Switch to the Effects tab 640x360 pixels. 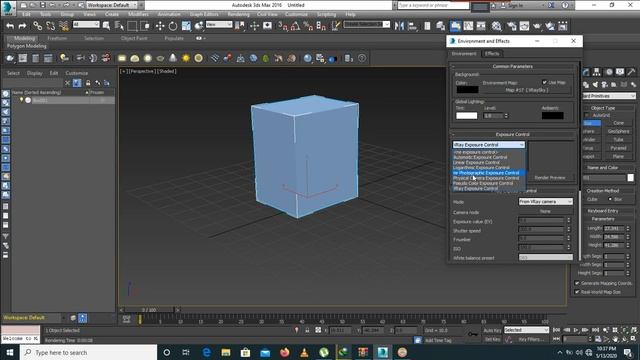coord(492,53)
